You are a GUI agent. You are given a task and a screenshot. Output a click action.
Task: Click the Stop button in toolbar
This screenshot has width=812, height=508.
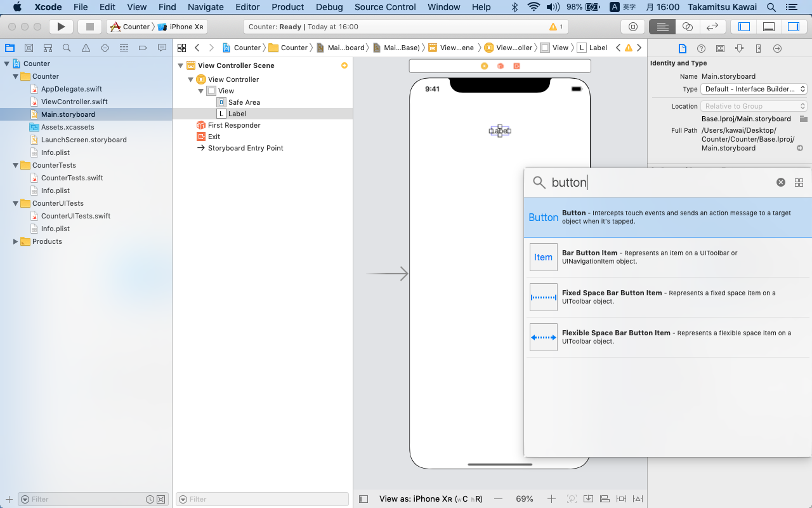click(90, 27)
